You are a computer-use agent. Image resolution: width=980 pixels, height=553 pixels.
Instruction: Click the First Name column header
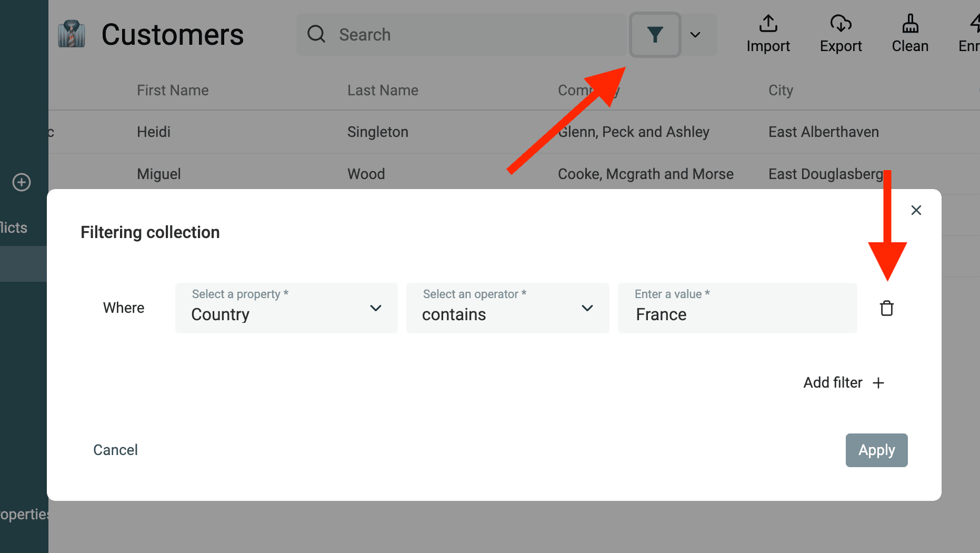click(173, 91)
